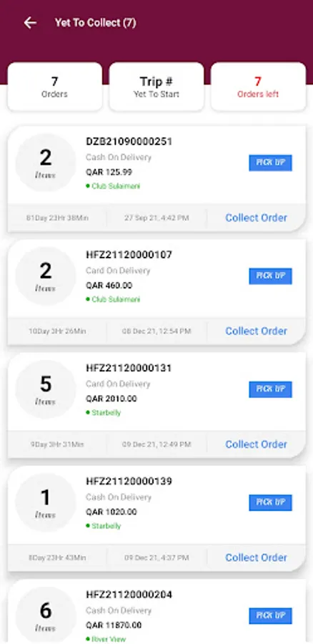Tap the 1 Items circle icon
This screenshot has width=313, height=644.
coord(46,503)
